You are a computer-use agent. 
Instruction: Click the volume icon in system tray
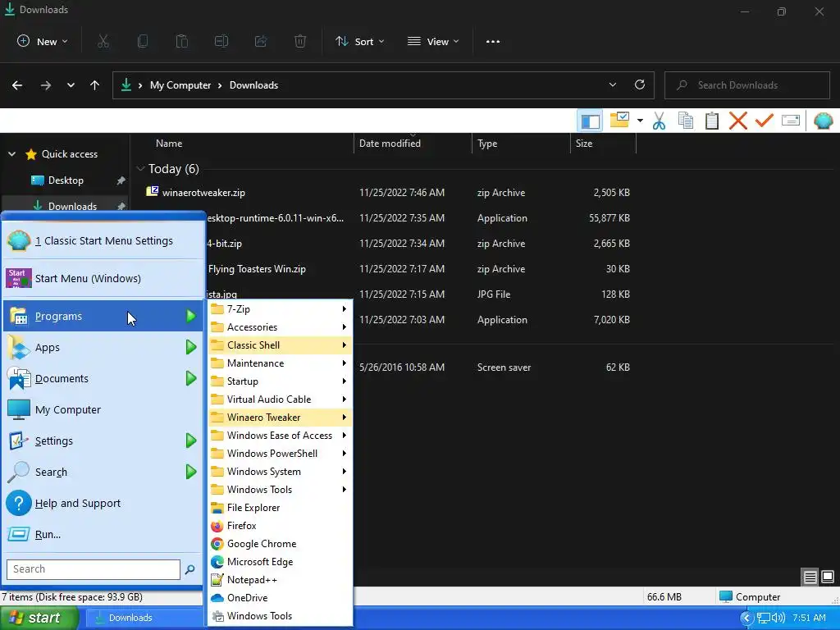(x=778, y=618)
